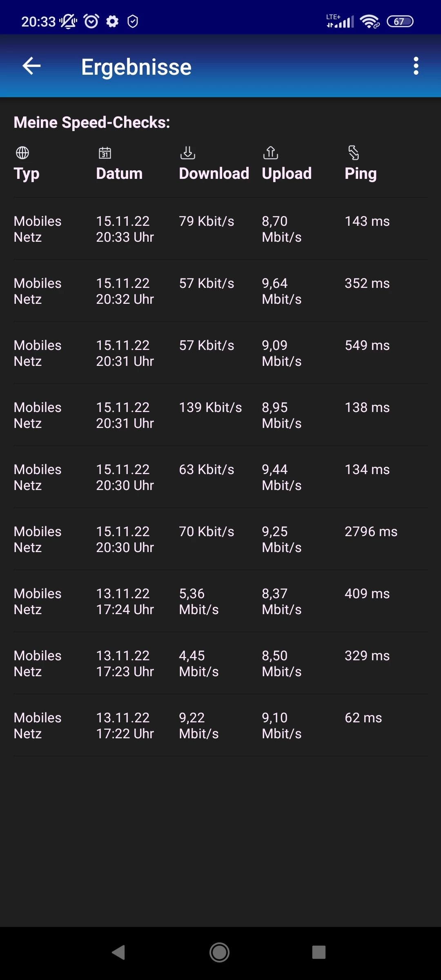Open the 15.11.22 20:33 Uhr result
Image resolution: width=441 pixels, height=980 pixels.
click(220, 229)
